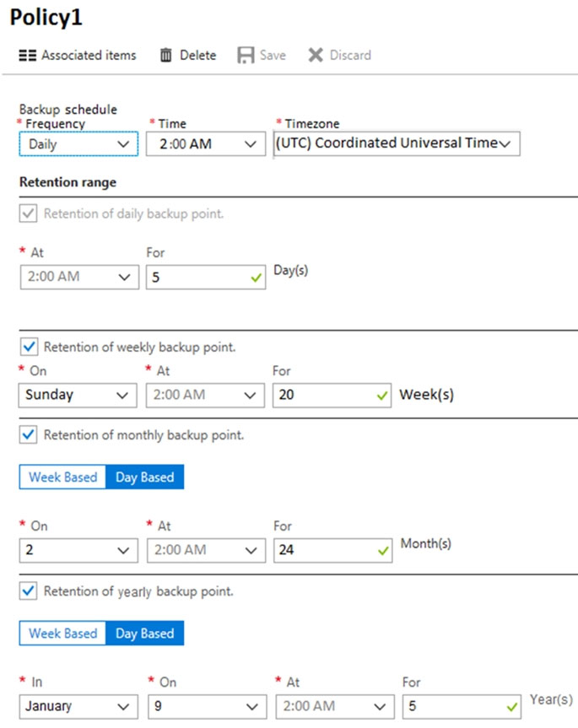Select Day Based for yearly retention
The width and height of the screenshot is (578, 728).
click(144, 634)
